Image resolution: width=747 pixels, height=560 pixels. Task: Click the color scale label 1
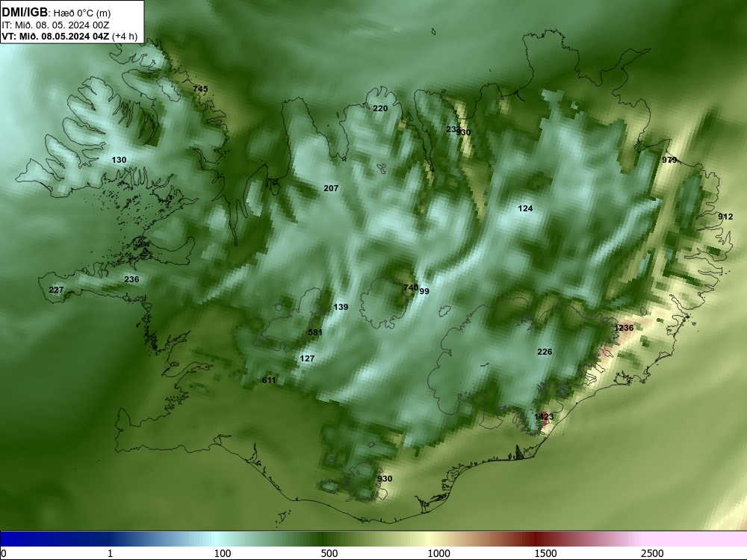(110, 553)
